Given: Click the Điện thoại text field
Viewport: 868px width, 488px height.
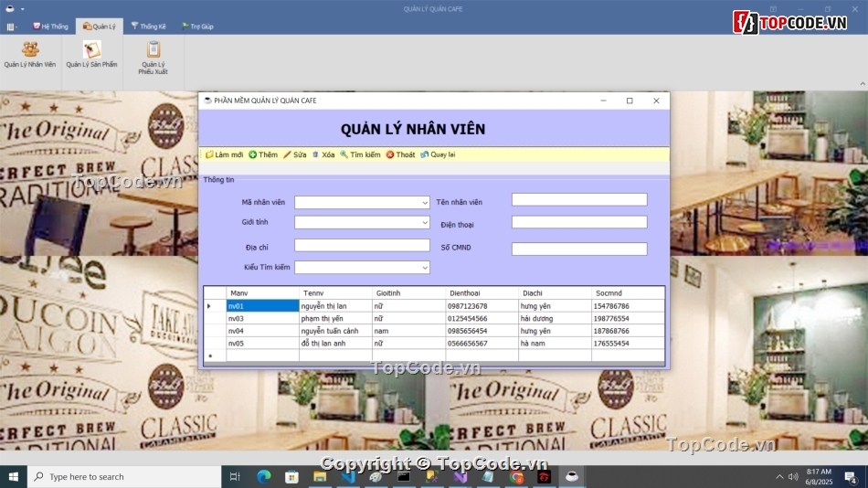Looking at the screenshot, I should coord(579,222).
